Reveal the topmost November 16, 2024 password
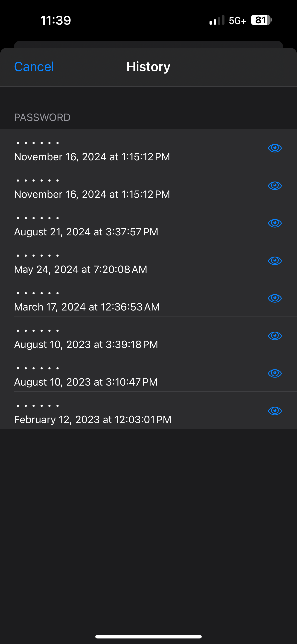Screen dimensions: 297x644 (275, 148)
